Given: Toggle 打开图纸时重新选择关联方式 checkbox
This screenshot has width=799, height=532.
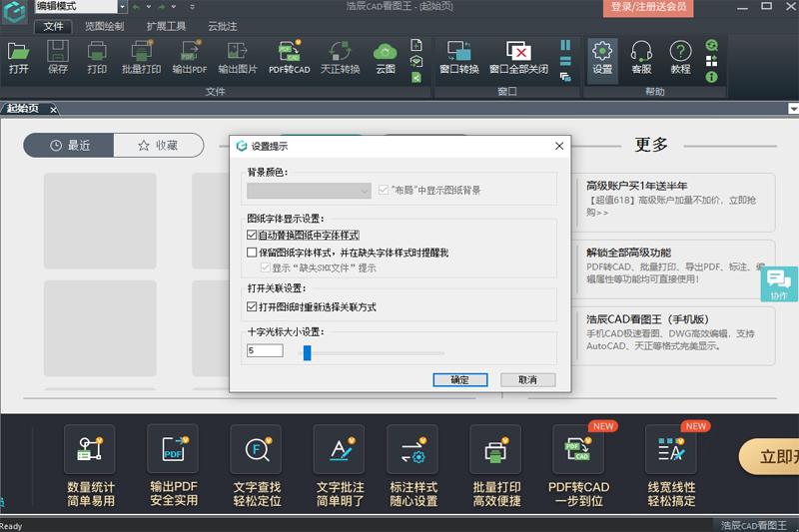Looking at the screenshot, I should coord(252,307).
